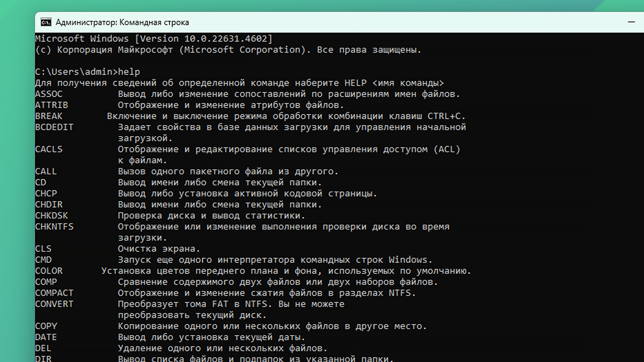Select the ATTRIB command name

click(52, 105)
